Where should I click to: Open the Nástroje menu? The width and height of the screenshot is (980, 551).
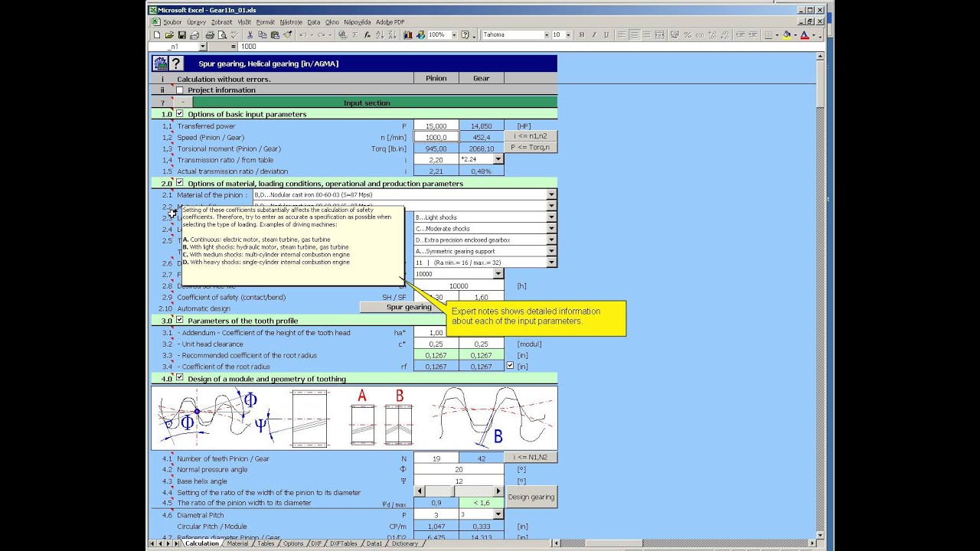(x=291, y=22)
